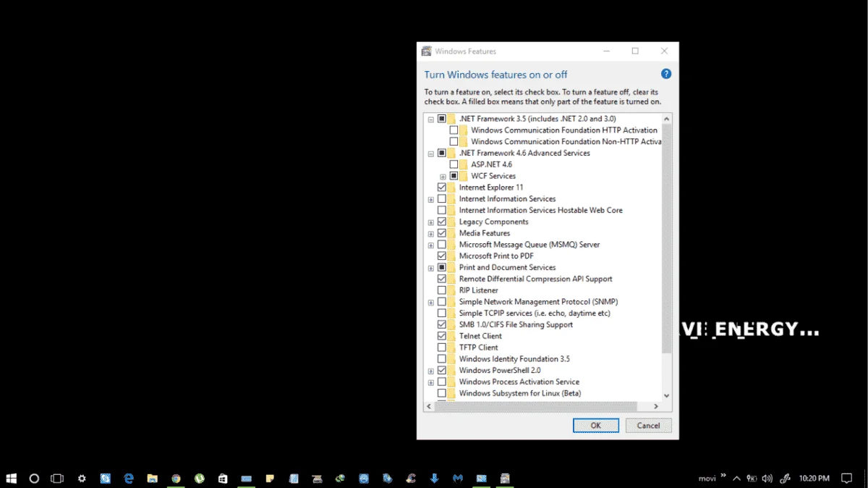Expand Print and Document Services node

(431, 268)
